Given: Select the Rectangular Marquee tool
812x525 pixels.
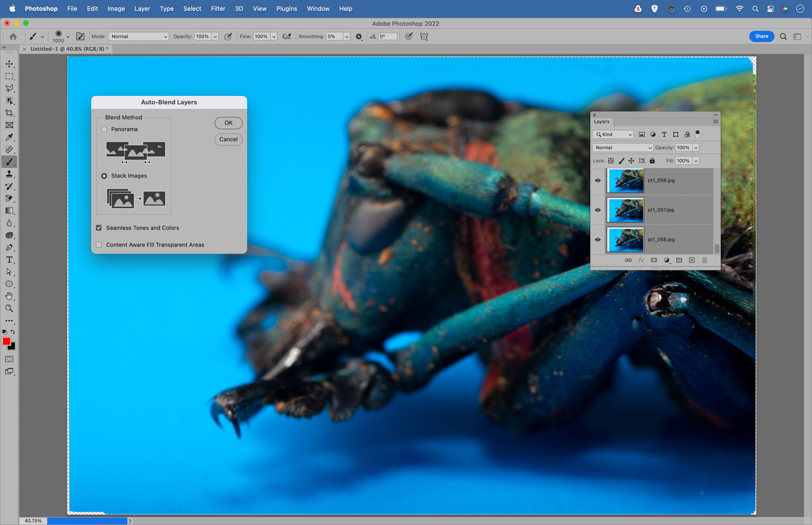Looking at the screenshot, I should [x=9, y=76].
